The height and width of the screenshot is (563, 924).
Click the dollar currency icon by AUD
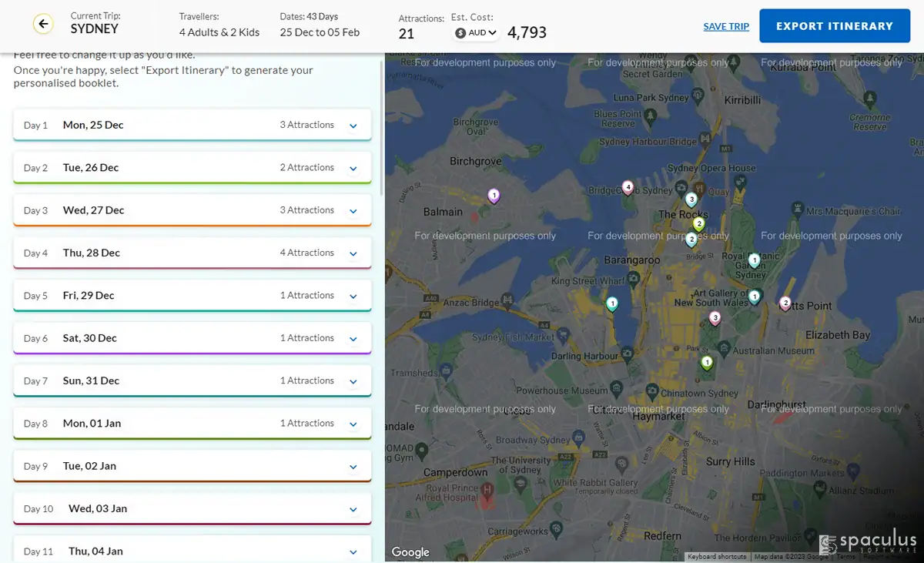click(x=460, y=33)
